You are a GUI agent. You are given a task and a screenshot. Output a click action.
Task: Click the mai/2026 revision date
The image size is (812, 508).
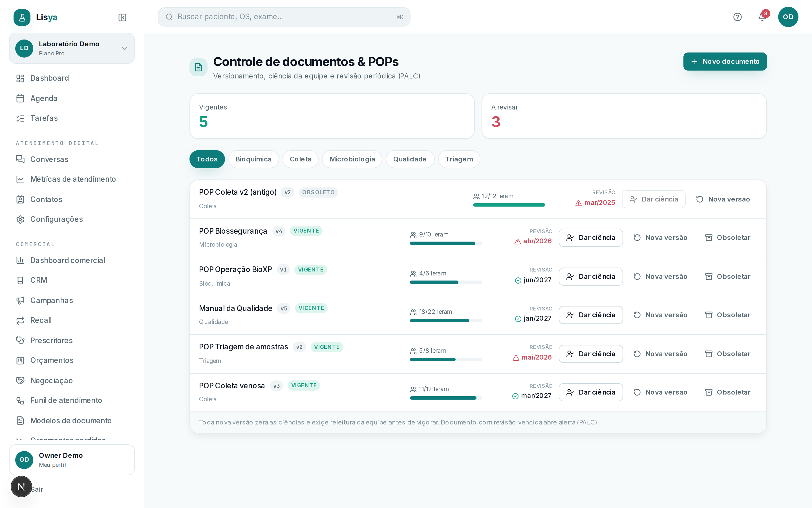coord(537,358)
